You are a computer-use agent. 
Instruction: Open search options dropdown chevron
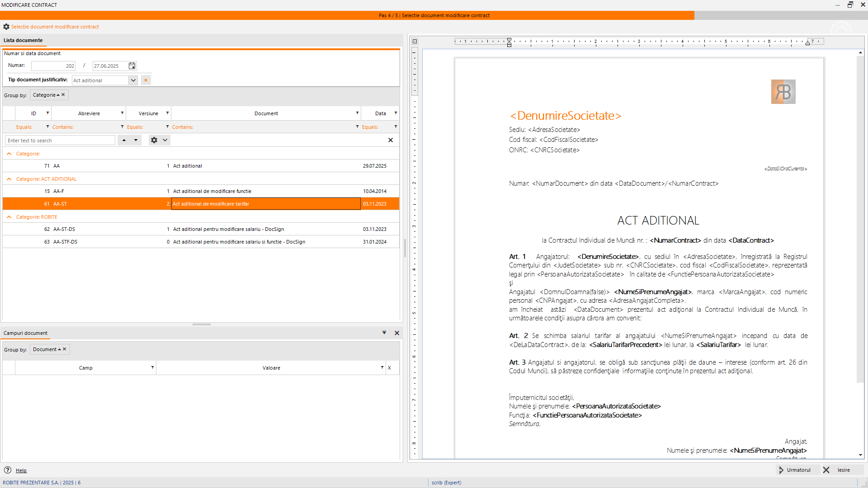click(165, 140)
